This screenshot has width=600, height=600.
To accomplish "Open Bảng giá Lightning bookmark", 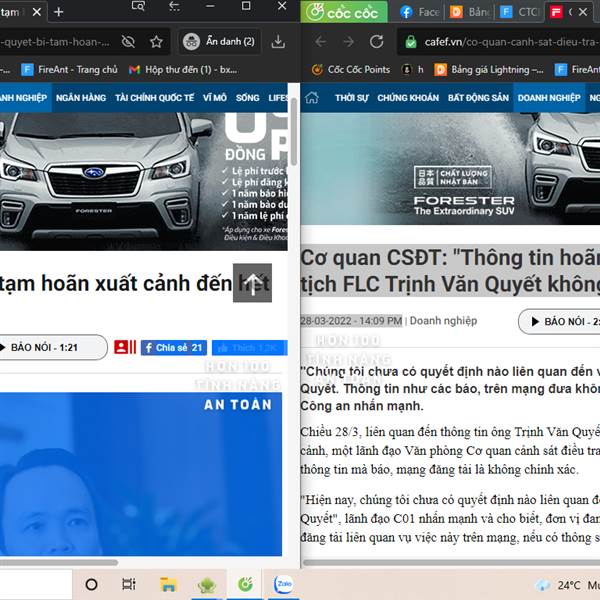I will tap(489, 70).
